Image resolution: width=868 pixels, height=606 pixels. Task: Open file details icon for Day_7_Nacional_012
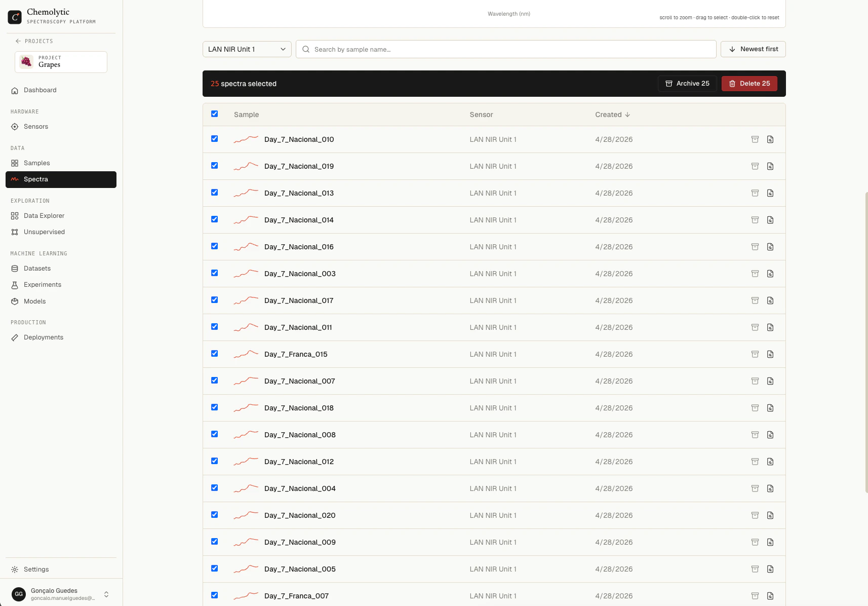pyautogui.click(x=770, y=462)
